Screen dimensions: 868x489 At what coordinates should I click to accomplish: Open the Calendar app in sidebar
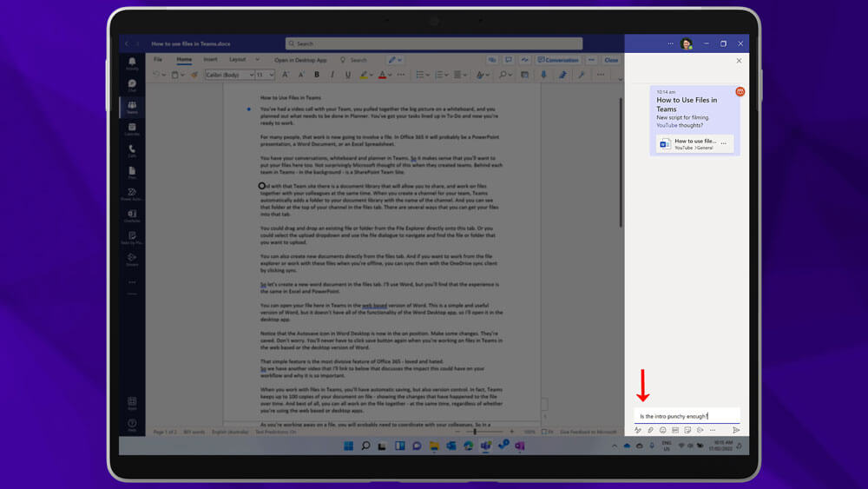[x=132, y=129]
